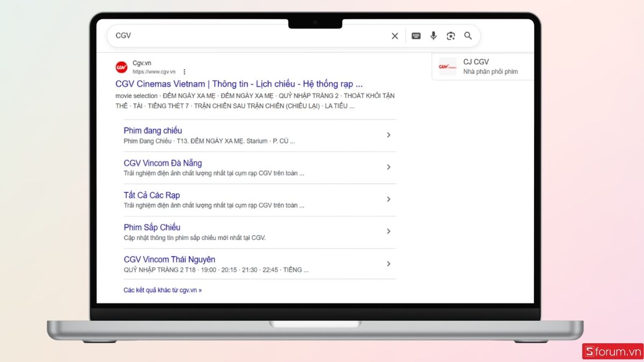Viewport: 644px width, 362px height.
Task: Click the CJ CGV logo in the side panel
Action: coord(448,66)
